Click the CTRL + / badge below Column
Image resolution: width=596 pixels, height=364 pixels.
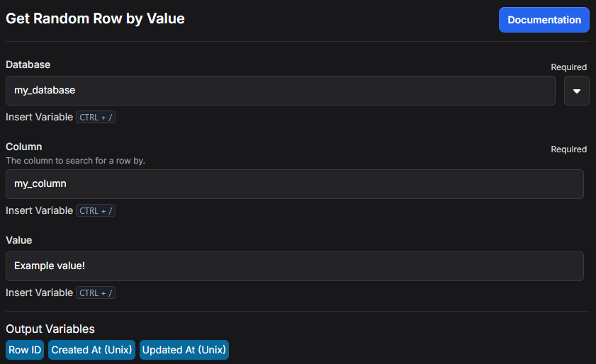96,210
